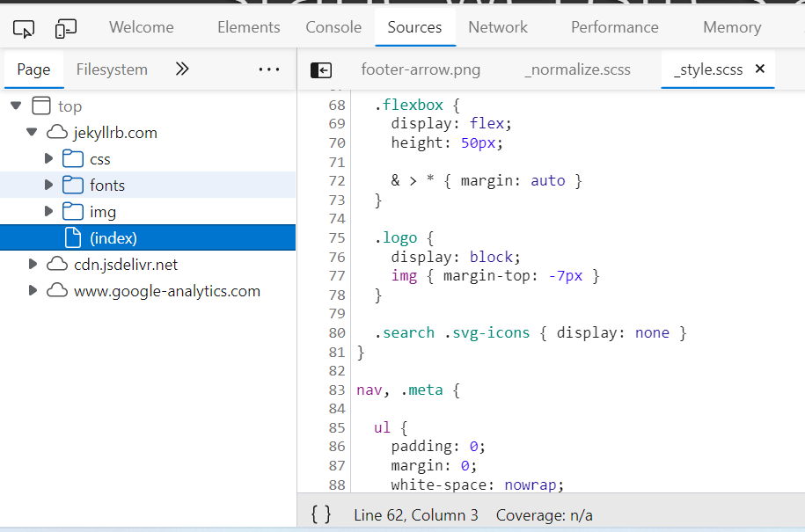
Task: Expand the css folder arrow
Action: point(49,159)
